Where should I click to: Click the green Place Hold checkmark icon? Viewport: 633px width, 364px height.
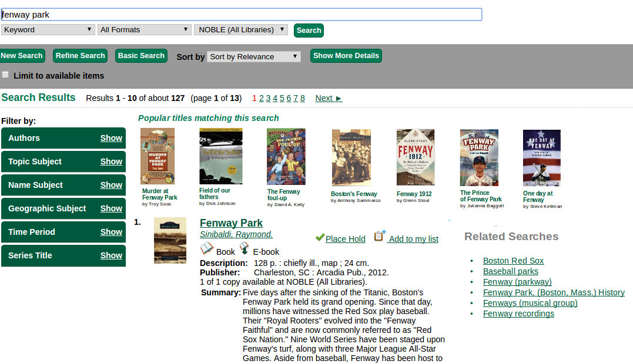click(x=320, y=237)
